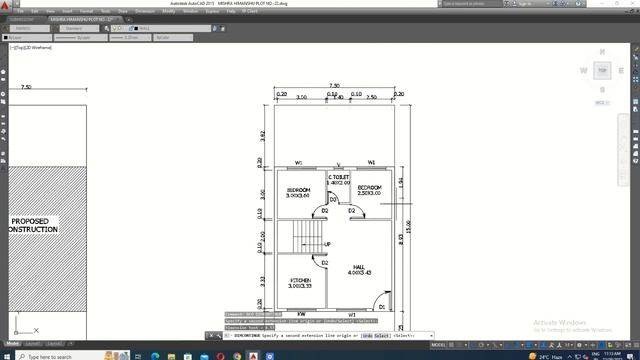Open the layer list dropdown
The image size is (640, 360).
click(161, 29)
